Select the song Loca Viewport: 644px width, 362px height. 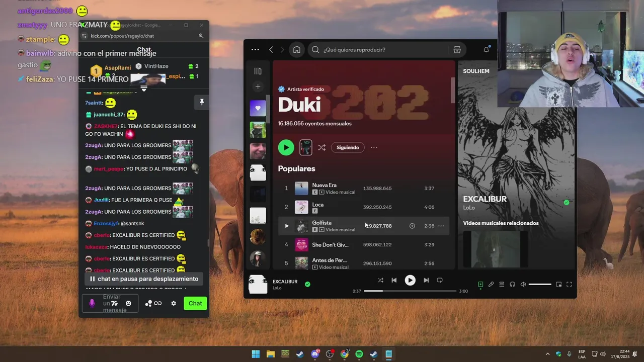coord(317,205)
